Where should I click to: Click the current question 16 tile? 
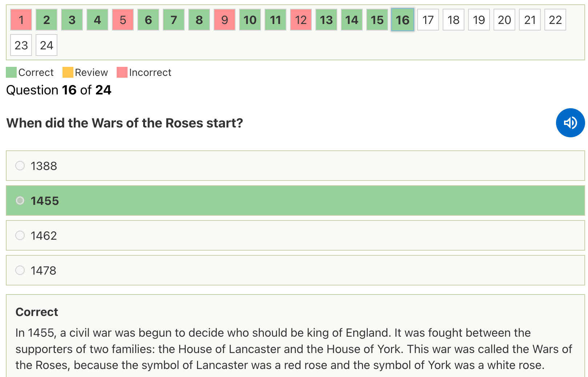click(x=403, y=20)
